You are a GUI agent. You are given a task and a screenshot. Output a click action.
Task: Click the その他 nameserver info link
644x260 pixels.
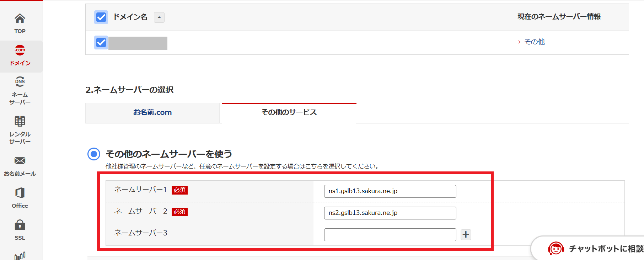point(534,42)
